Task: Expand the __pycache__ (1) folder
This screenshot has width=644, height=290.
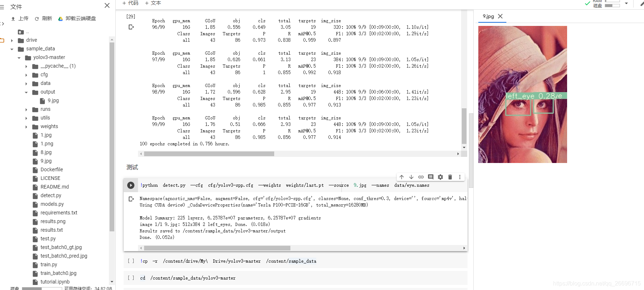Action: pos(26,66)
